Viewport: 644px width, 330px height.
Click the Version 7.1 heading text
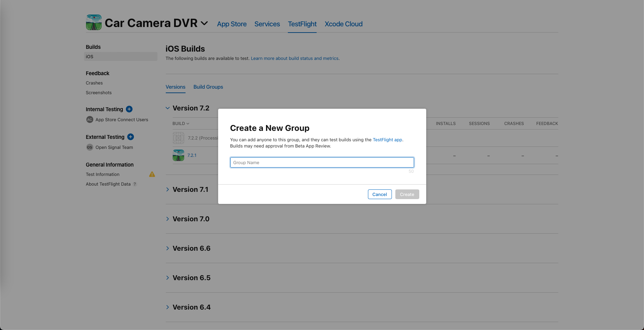tap(190, 189)
